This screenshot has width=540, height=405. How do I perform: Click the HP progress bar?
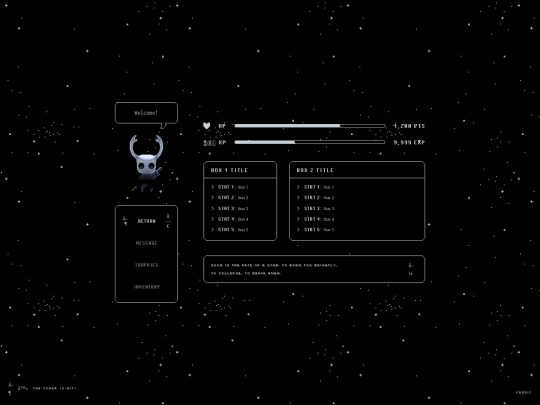[310, 126]
